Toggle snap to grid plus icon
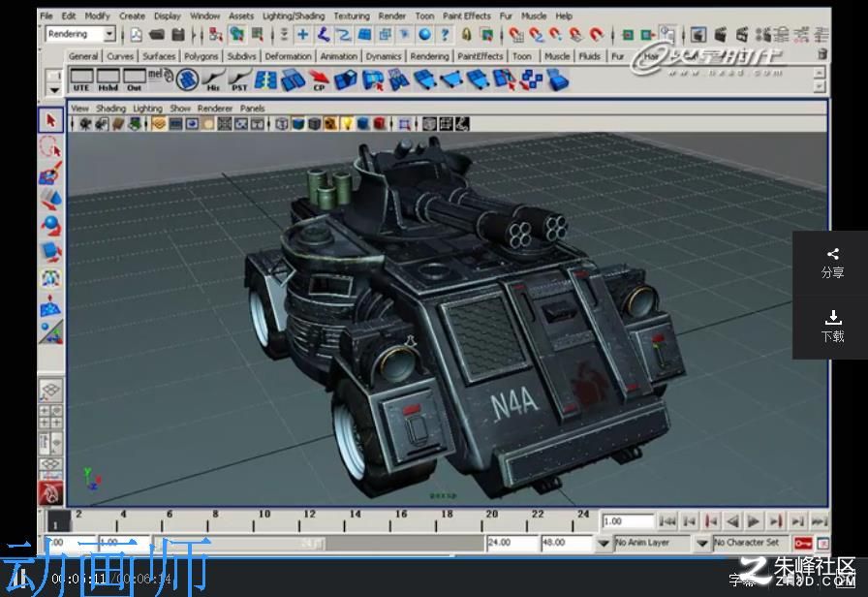Screen dimensions: 868x597 pyautogui.click(x=303, y=35)
